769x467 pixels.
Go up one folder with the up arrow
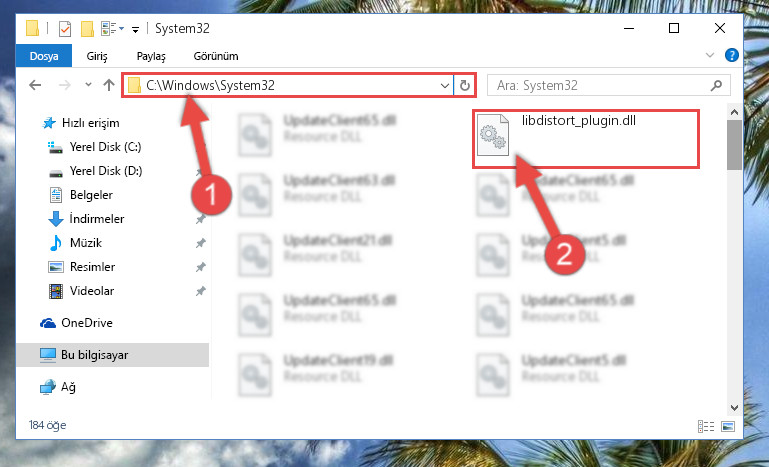tap(109, 85)
